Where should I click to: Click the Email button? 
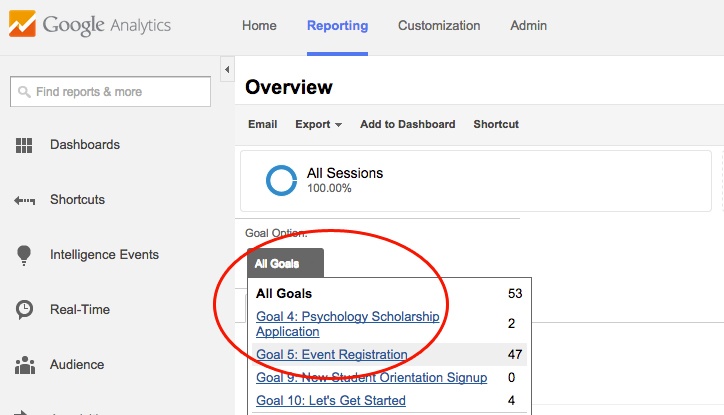point(262,125)
